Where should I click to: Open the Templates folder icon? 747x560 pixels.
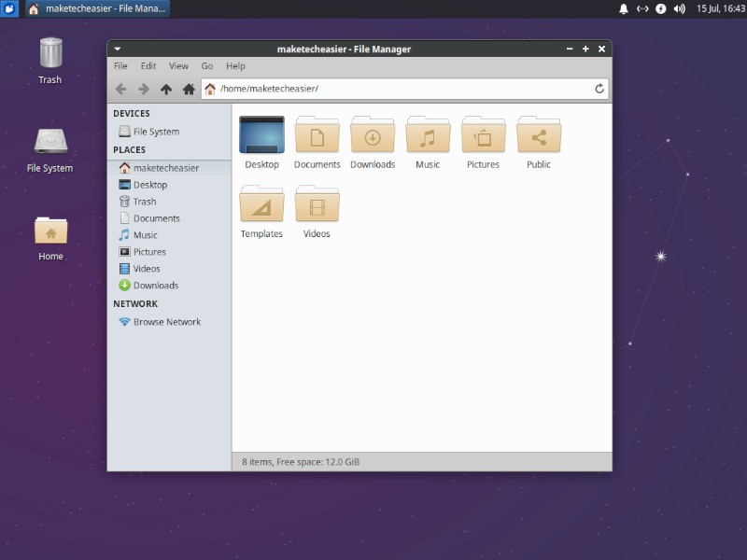(261, 207)
